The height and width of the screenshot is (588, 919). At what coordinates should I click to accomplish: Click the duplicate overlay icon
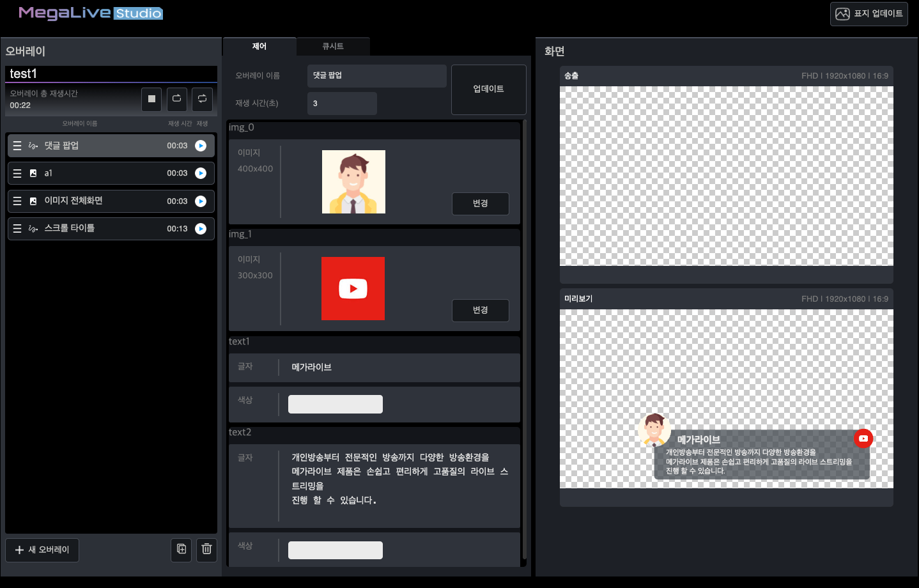click(181, 549)
